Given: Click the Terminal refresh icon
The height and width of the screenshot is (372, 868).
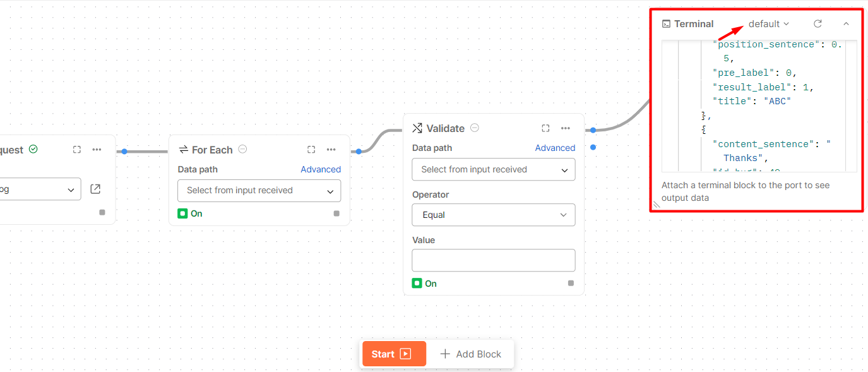Looking at the screenshot, I should 817,24.
